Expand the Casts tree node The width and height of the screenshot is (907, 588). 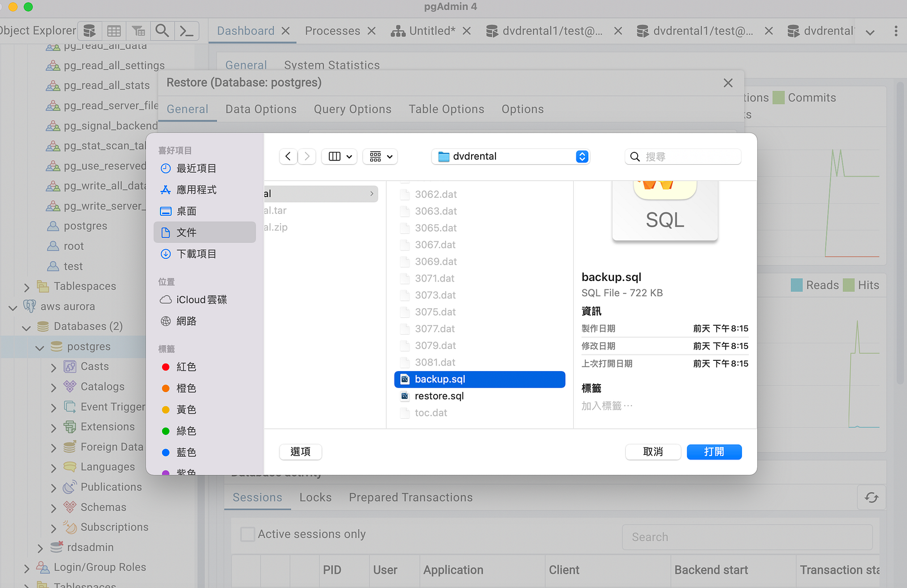[x=53, y=367]
